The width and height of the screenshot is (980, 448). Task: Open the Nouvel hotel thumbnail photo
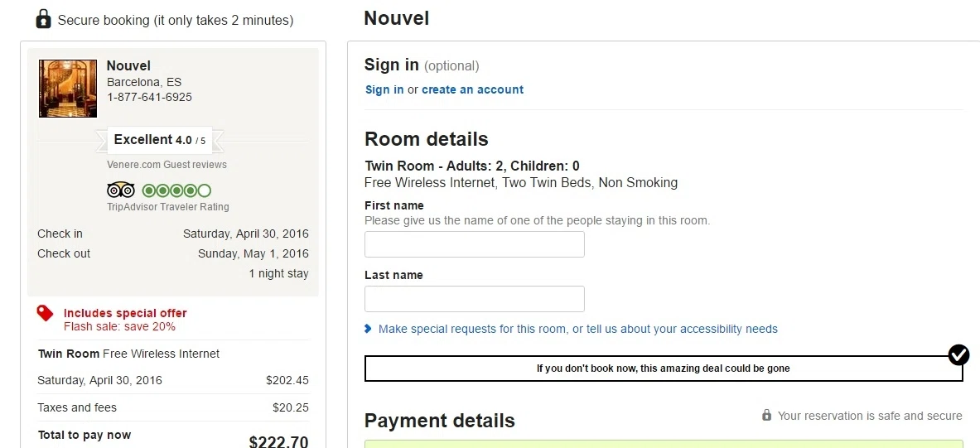point(67,88)
